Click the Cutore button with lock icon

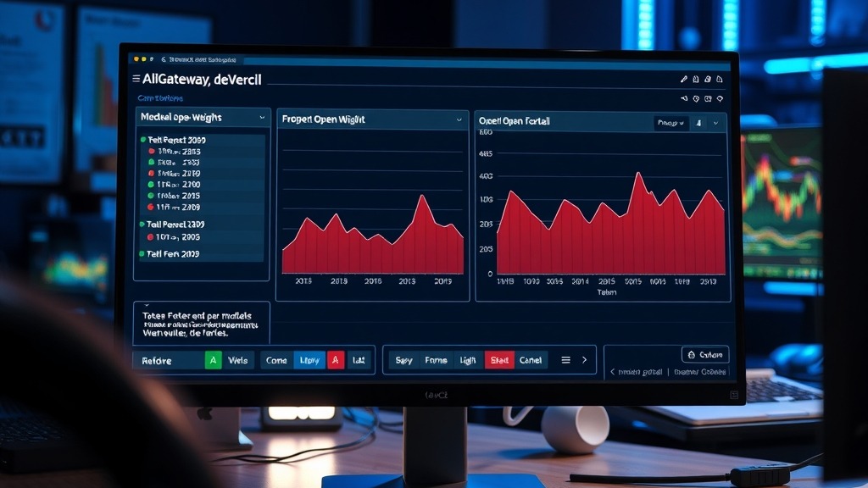point(705,355)
